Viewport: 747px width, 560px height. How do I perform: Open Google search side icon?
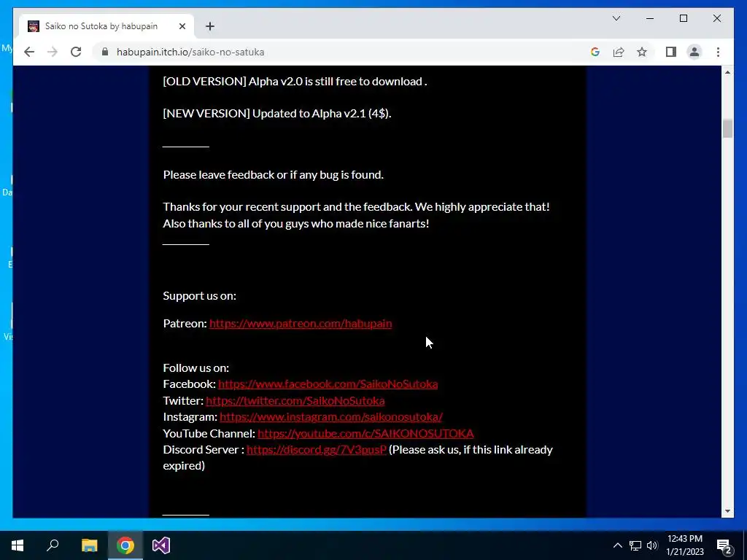[595, 52]
